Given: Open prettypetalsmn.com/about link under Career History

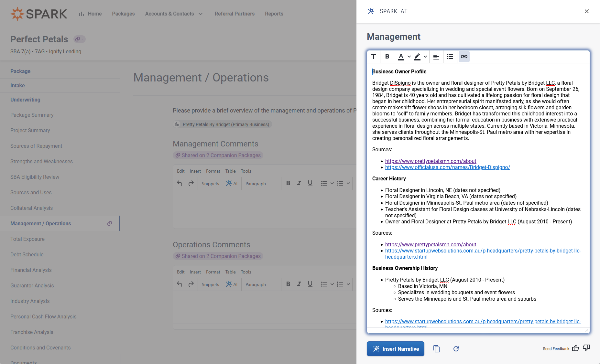Looking at the screenshot, I should pos(431,244).
